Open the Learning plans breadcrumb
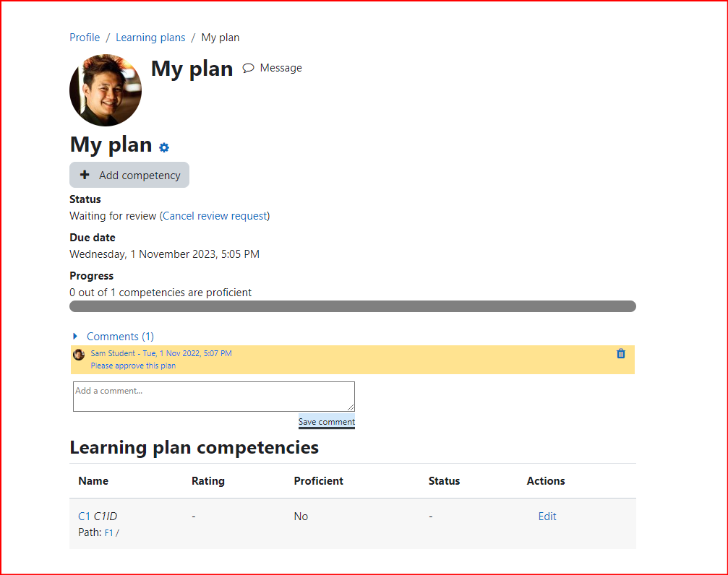Screen dimensions: 728x575 click(150, 38)
